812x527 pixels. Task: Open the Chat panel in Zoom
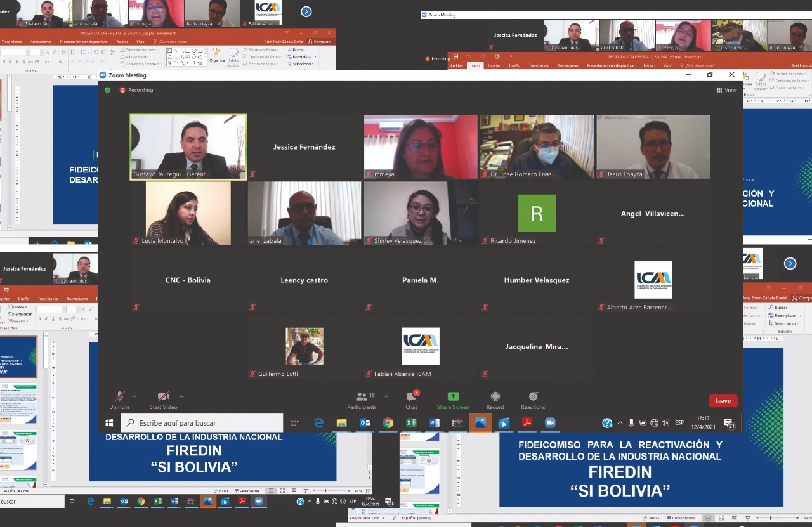point(411,400)
